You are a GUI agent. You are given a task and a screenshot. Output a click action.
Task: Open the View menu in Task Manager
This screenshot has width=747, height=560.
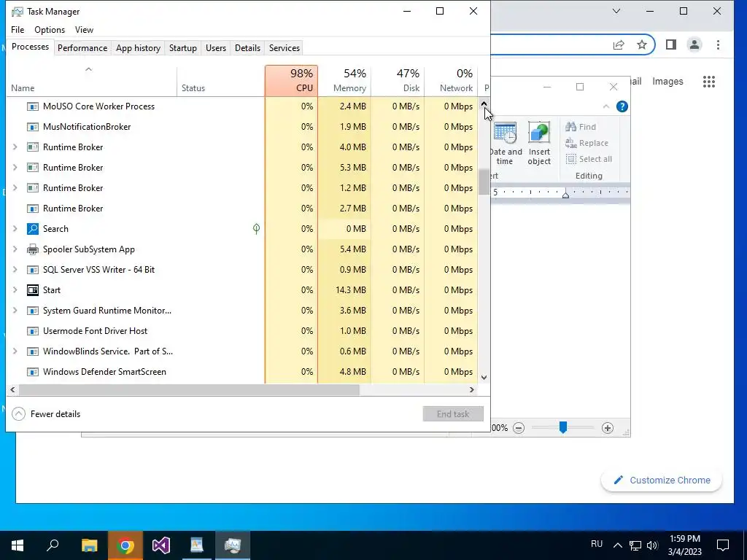[84, 29]
